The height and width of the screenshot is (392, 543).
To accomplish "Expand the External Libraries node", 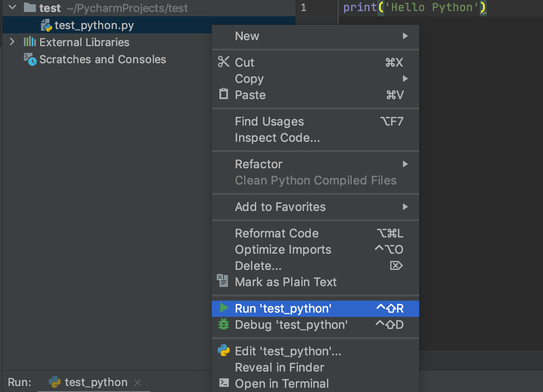I will click(x=12, y=42).
